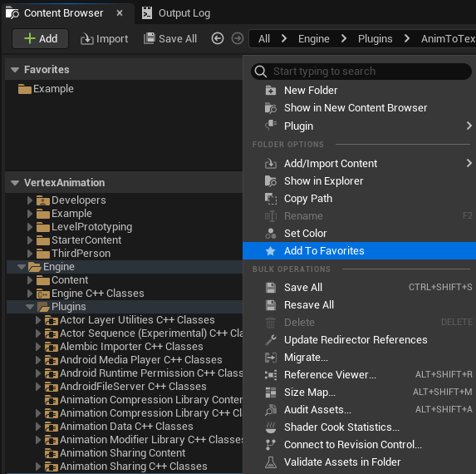Click the Add/Import Content icon
This screenshot has height=474, width=476.
click(x=271, y=164)
